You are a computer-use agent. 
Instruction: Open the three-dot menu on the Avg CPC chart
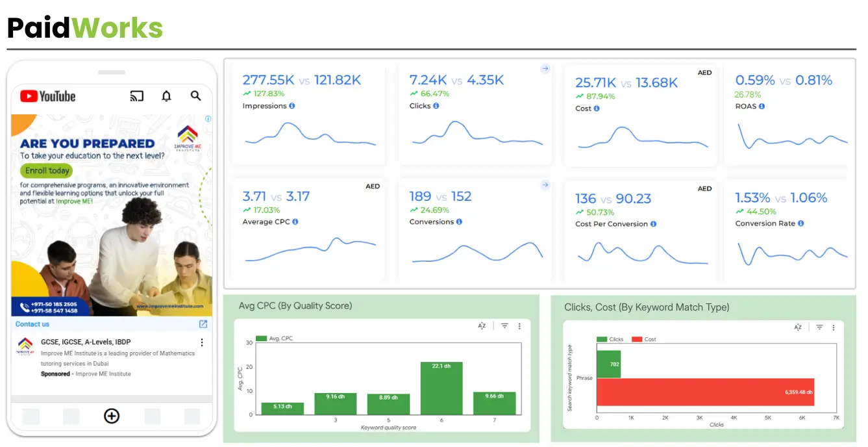tap(519, 326)
